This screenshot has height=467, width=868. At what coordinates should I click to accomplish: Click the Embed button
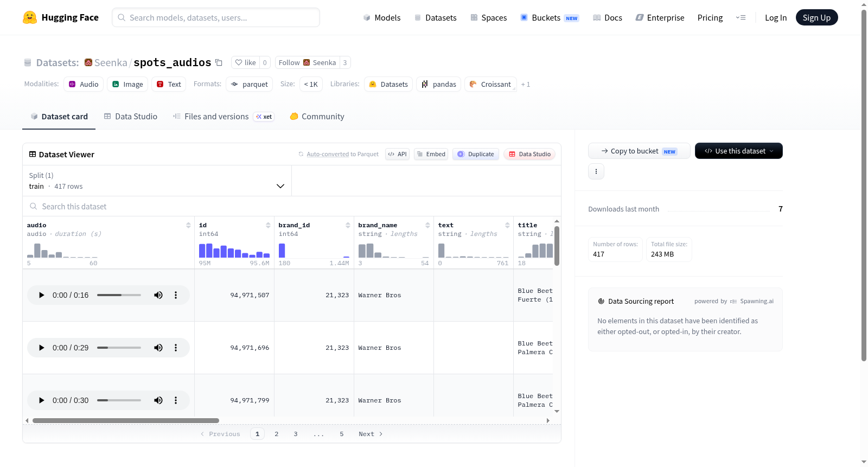(431, 154)
